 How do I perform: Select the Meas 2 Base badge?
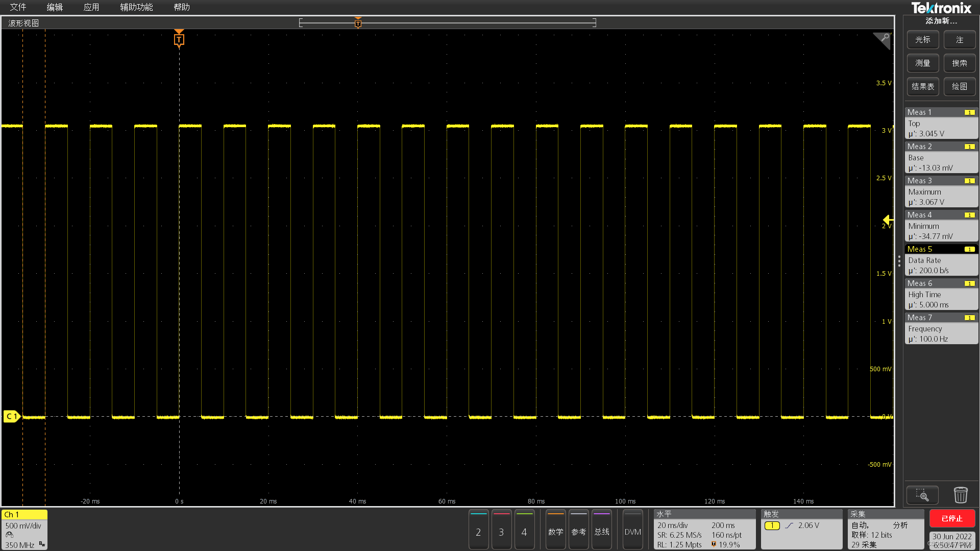(941, 157)
